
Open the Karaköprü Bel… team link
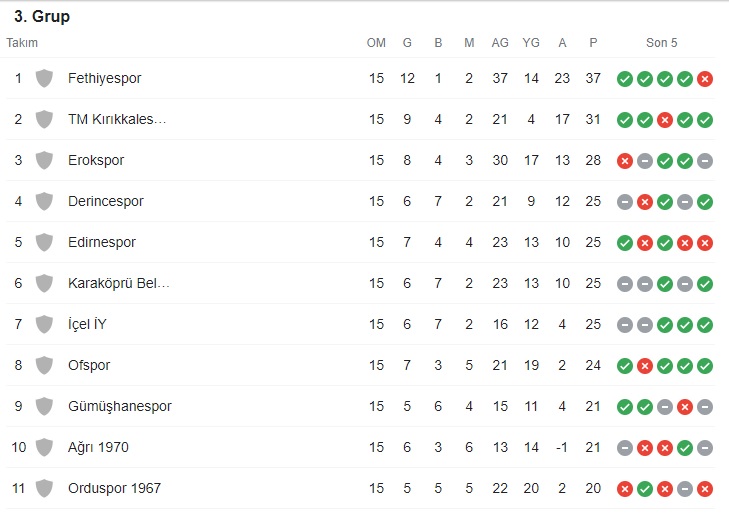point(119,283)
